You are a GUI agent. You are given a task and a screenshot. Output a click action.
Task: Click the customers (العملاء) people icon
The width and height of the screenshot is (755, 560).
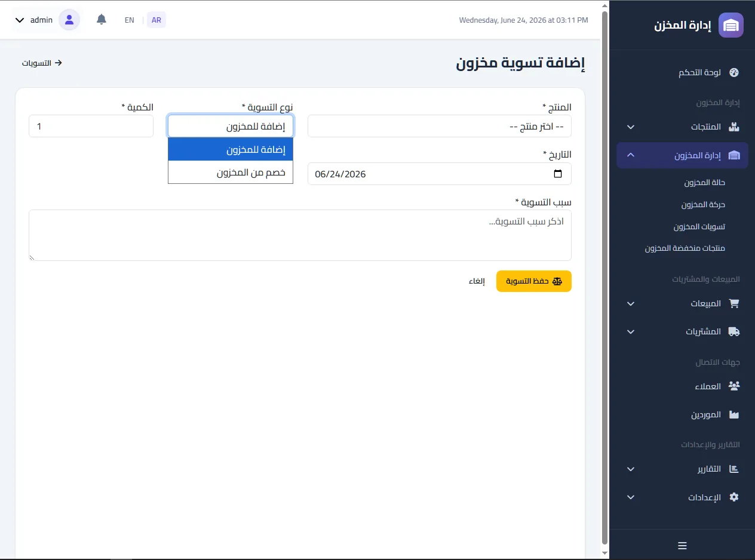point(735,386)
